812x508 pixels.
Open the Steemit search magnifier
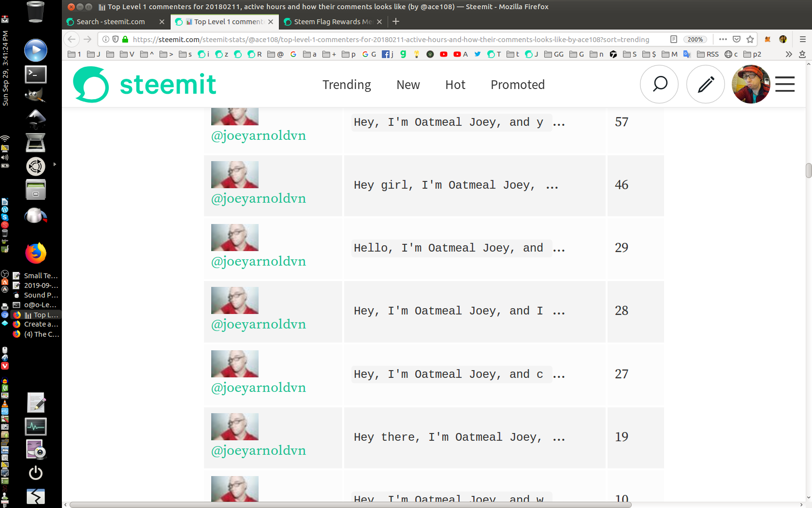point(659,84)
